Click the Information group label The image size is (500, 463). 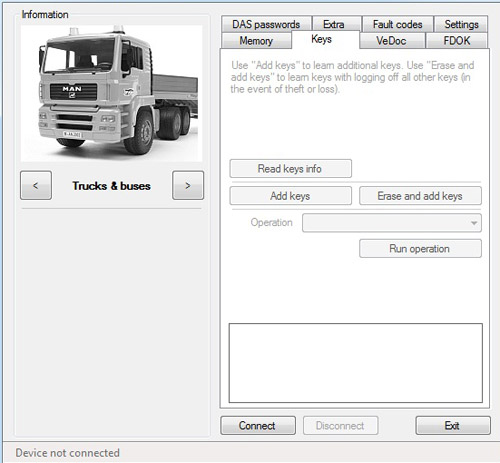(45, 14)
